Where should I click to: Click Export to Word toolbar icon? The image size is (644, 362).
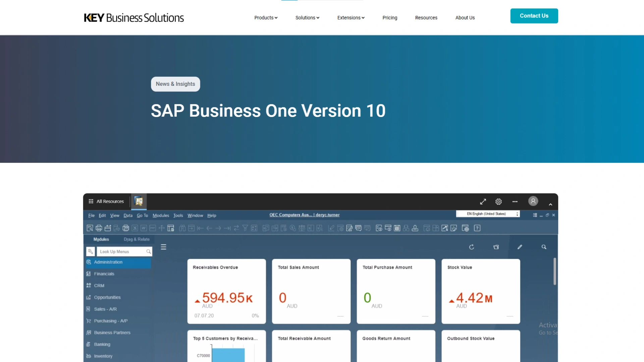144,228
